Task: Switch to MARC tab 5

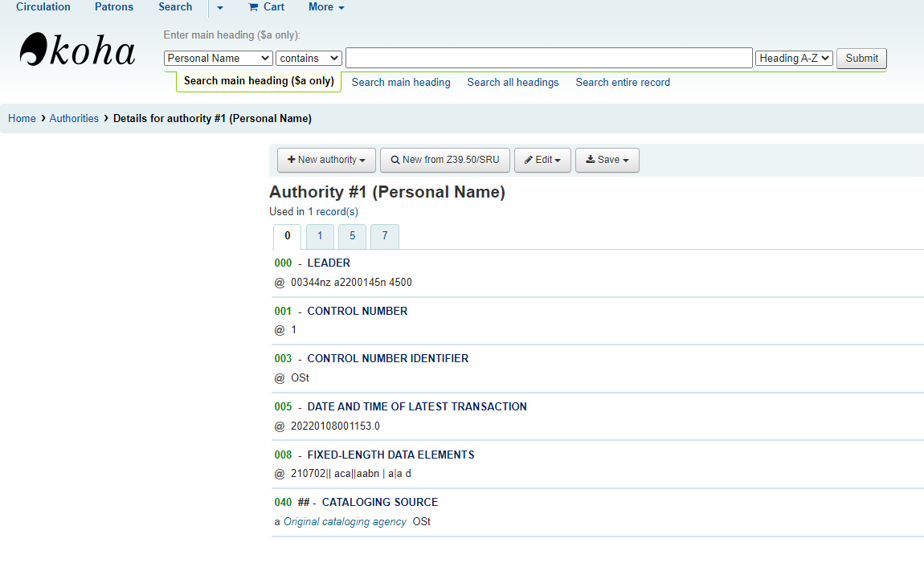Action: [x=352, y=236]
